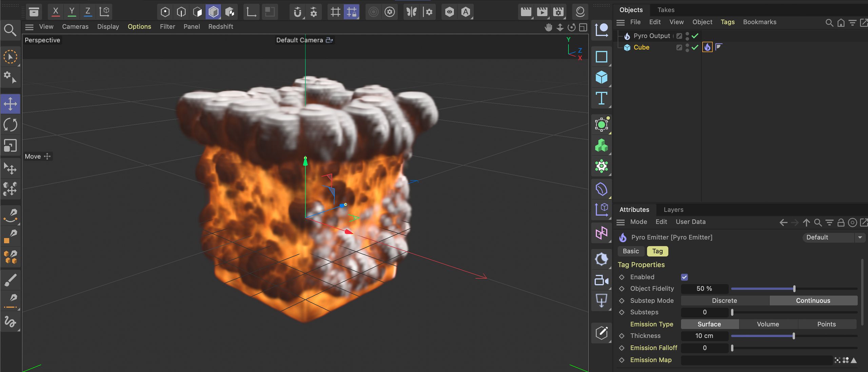The image size is (868, 372).
Task: Open the viewport hamburger menu beside View
Action: click(x=29, y=27)
